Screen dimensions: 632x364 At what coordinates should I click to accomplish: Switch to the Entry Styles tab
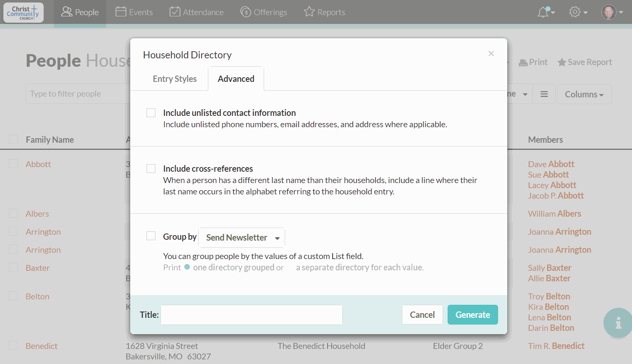tap(175, 79)
